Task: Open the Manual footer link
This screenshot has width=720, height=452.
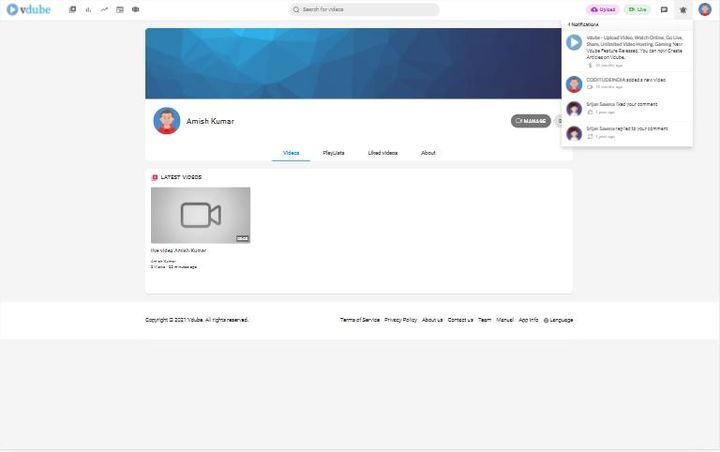Action: 505,320
